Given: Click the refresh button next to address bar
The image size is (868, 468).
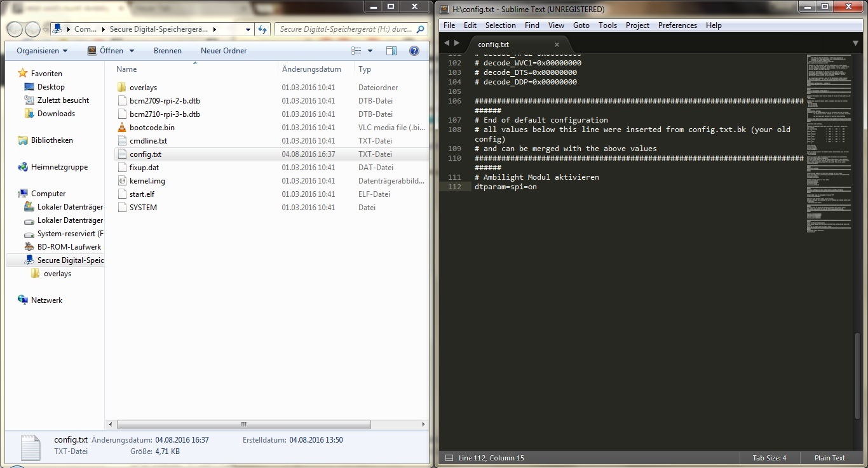Looking at the screenshot, I should [x=262, y=29].
